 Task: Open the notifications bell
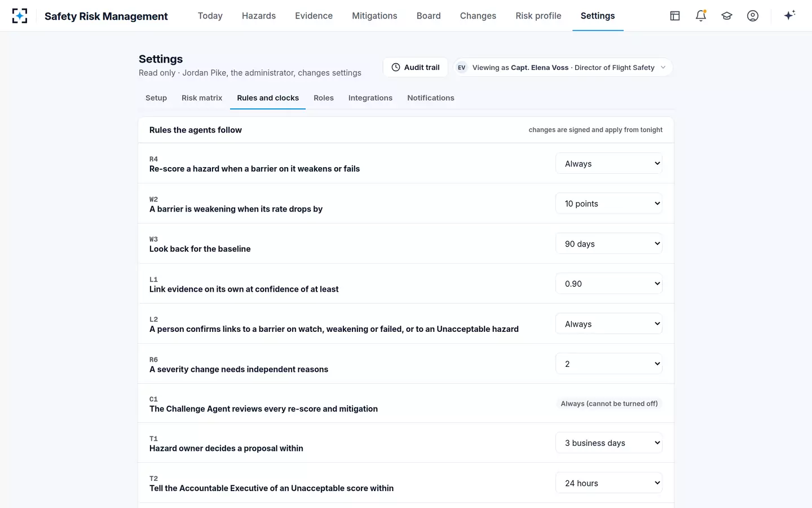click(x=701, y=16)
